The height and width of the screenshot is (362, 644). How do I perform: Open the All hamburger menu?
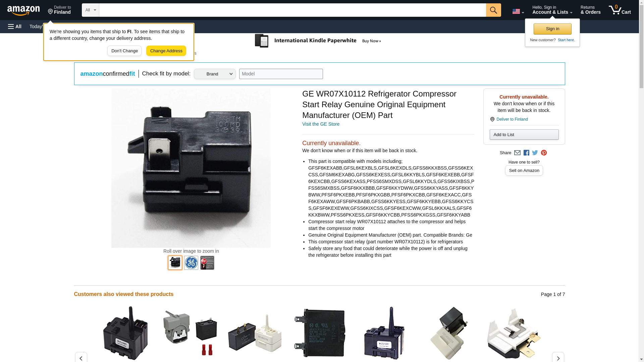(15, 26)
